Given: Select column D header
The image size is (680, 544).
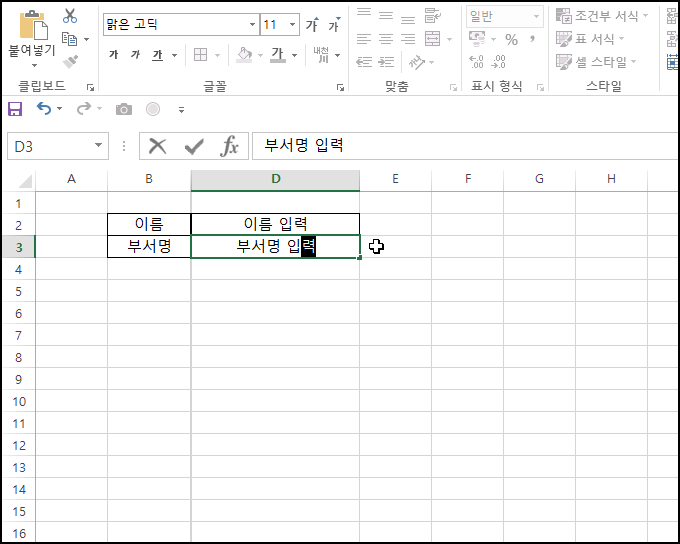Looking at the screenshot, I should (275, 179).
